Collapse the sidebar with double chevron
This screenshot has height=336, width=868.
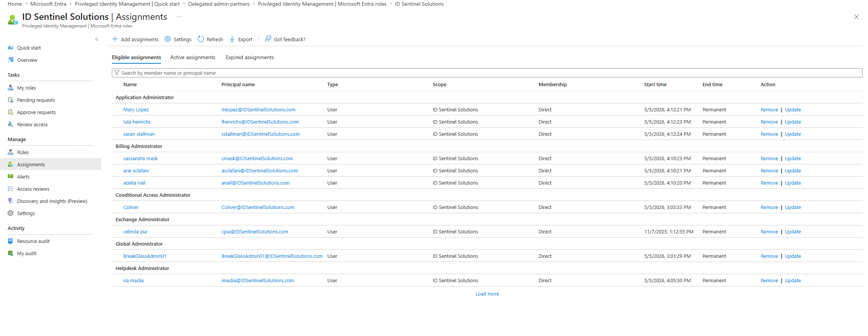click(x=97, y=39)
